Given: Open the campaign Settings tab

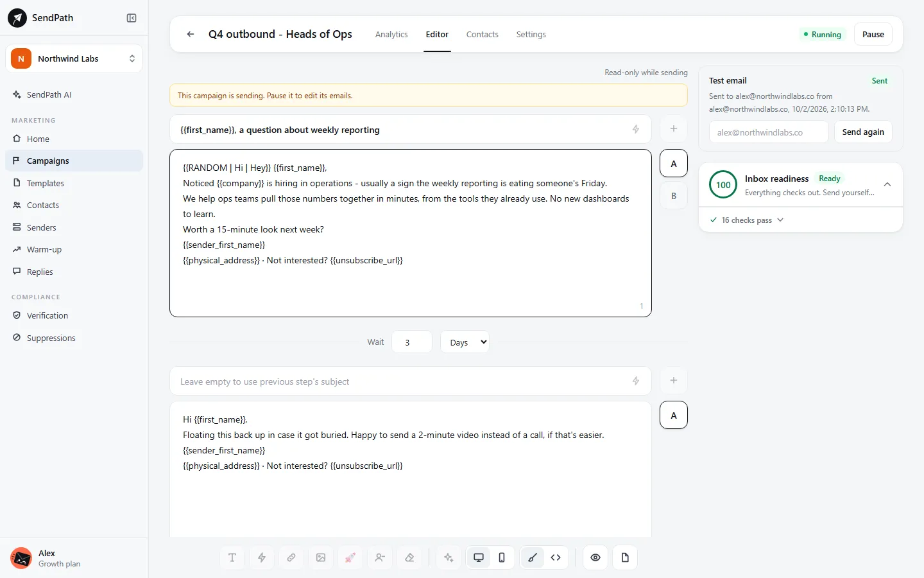Looking at the screenshot, I should click(x=531, y=34).
